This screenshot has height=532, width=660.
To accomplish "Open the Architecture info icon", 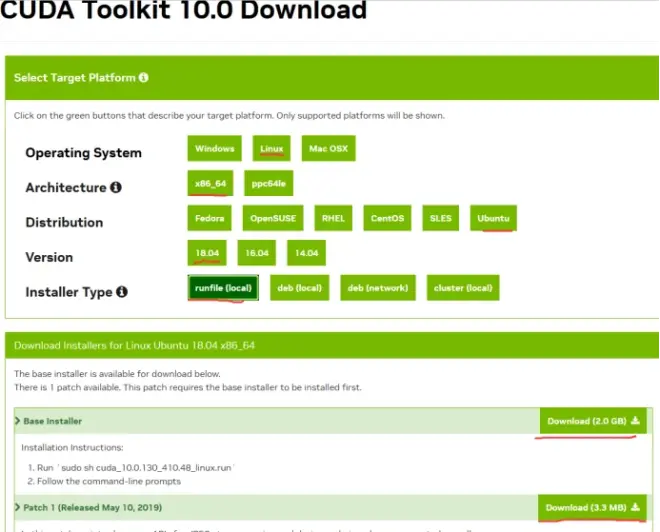I will point(116,187).
